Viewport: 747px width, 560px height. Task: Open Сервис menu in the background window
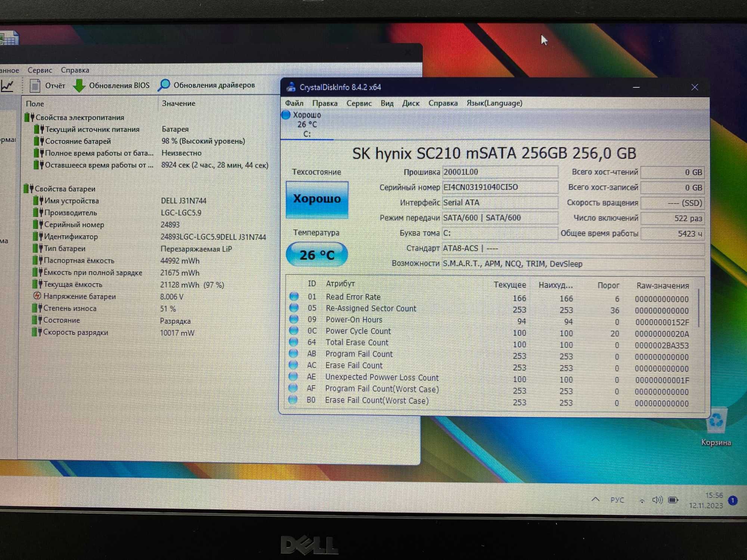(x=40, y=70)
